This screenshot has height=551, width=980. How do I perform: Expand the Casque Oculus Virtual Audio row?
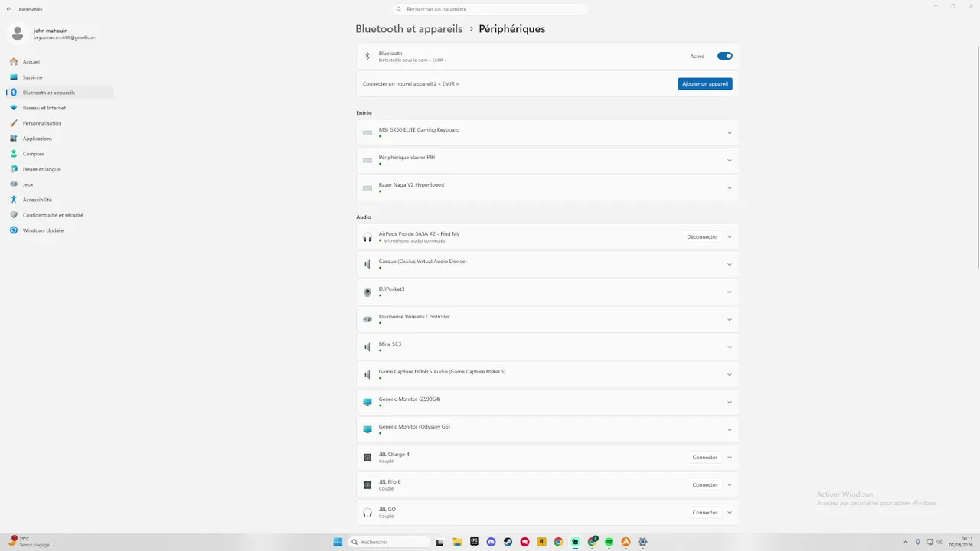pos(730,265)
